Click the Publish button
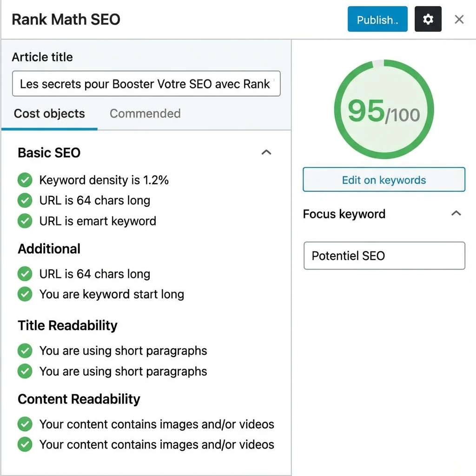The height and width of the screenshot is (476, 476). point(377,19)
